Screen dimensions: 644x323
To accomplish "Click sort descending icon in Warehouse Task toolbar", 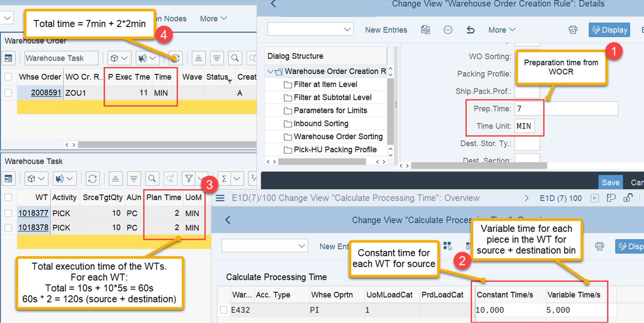I will [x=134, y=179].
